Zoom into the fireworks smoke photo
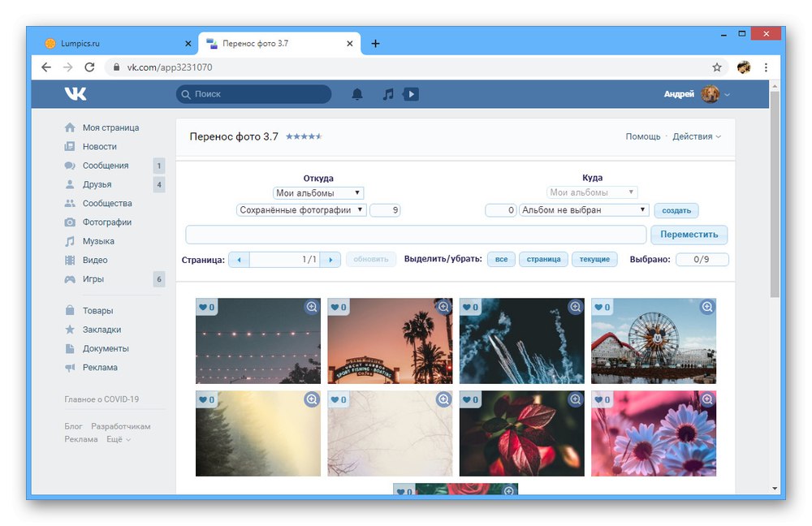Screen dimensions: 812x526 tap(576, 307)
